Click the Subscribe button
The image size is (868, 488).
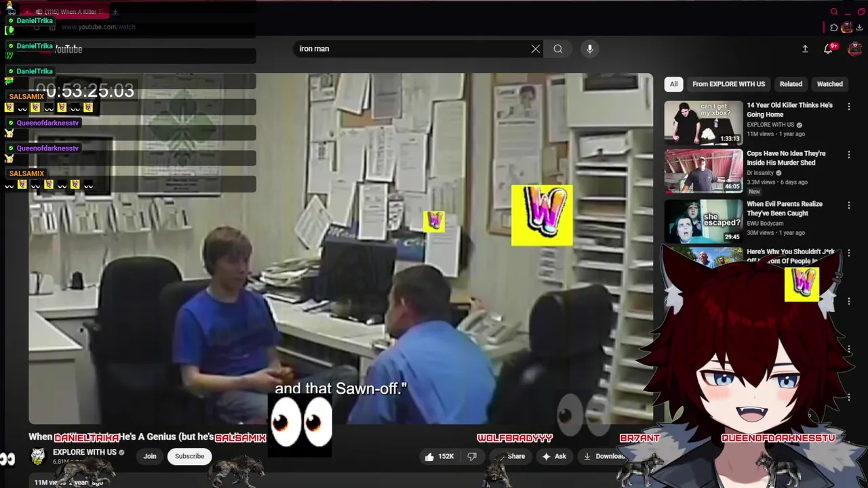[x=190, y=456]
